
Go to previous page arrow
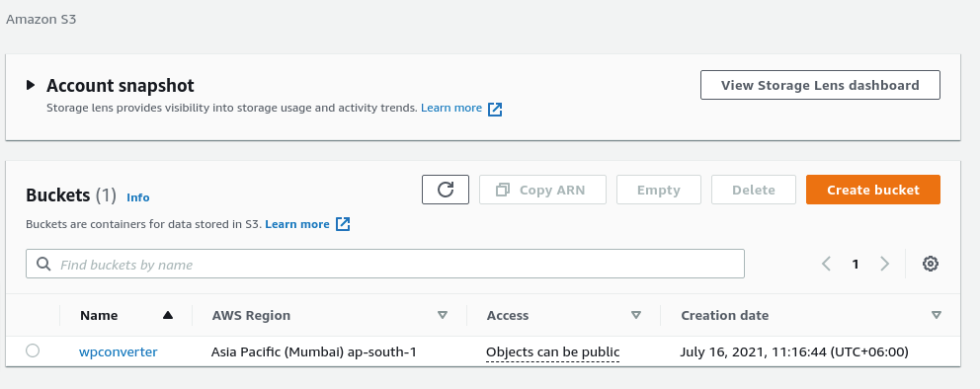click(x=826, y=264)
